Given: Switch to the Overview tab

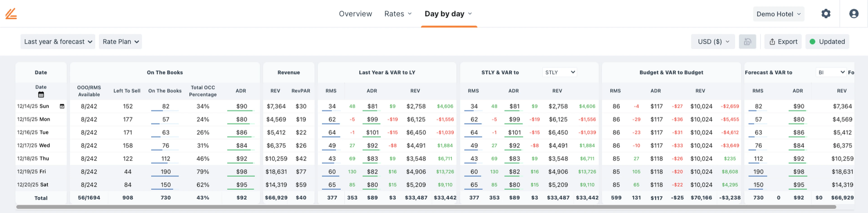Looking at the screenshot, I should pos(355,14).
